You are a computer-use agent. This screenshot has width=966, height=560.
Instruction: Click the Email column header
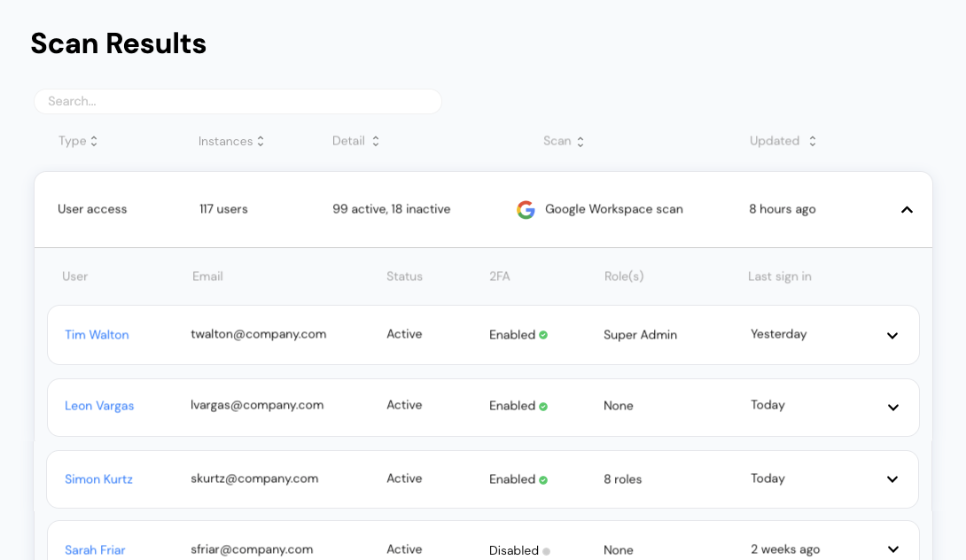[x=207, y=276]
